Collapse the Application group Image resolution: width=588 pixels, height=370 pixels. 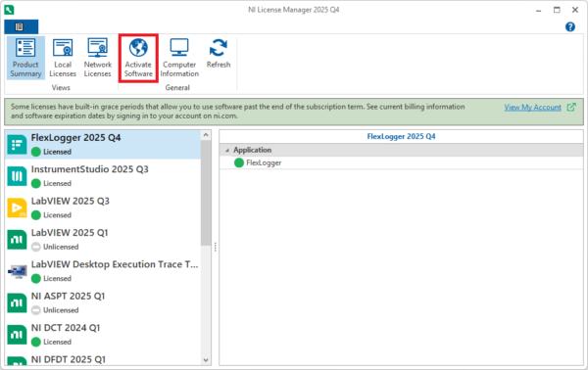tap(227, 150)
